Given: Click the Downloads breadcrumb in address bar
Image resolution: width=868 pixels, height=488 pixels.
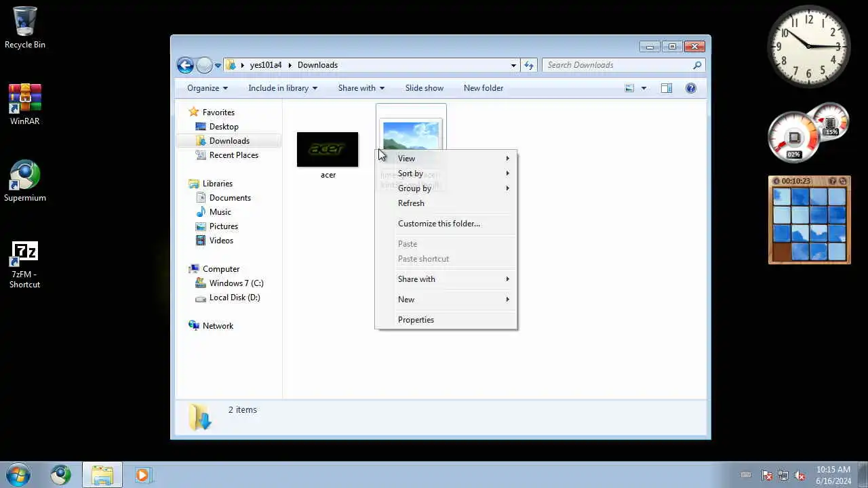Looking at the screenshot, I should 317,65.
